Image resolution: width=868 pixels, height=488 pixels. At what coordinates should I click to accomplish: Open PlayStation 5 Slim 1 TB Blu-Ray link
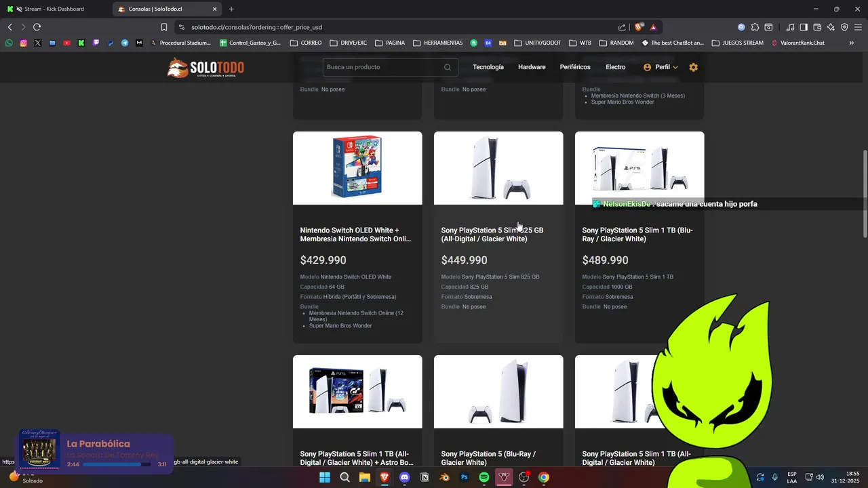coord(637,235)
